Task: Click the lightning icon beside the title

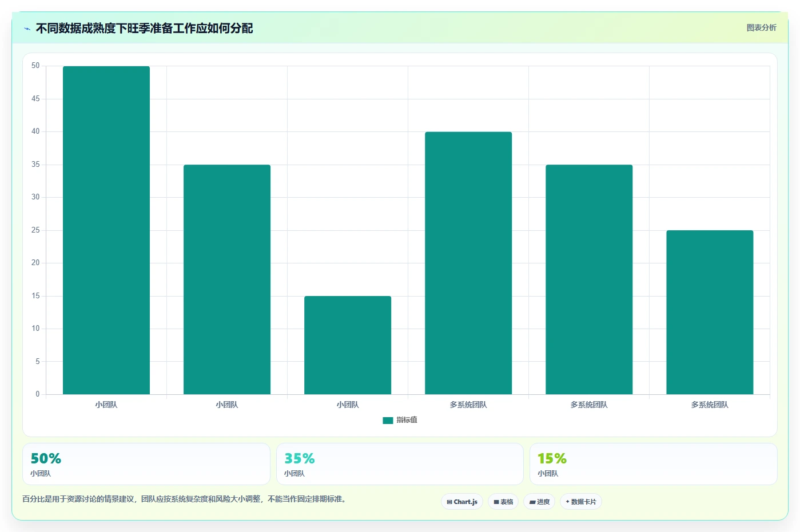Action: pyautogui.click(x=27, y=29)
